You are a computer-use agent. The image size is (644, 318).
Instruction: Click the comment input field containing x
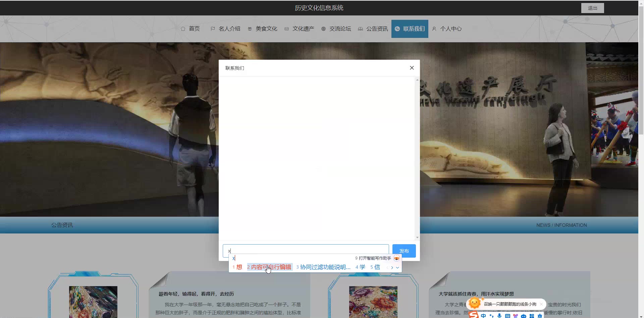[306, 250]
